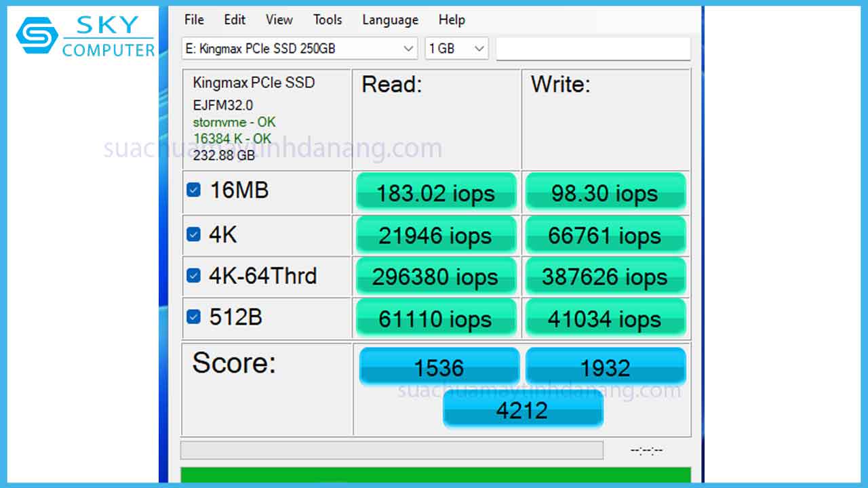Click the total score 4212
This screenshot has height=488, width=868.
(x=523, y=409)
